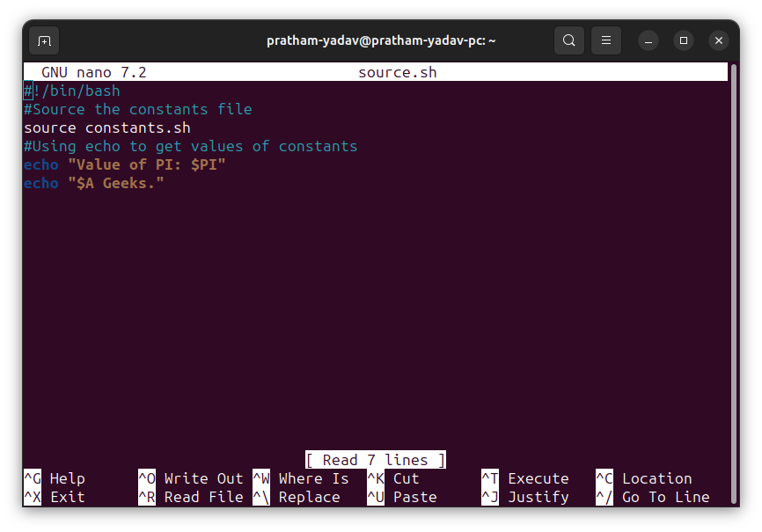762x532 pixels.
Task: Open a new terminal tab icon
Action: [44, 40]
